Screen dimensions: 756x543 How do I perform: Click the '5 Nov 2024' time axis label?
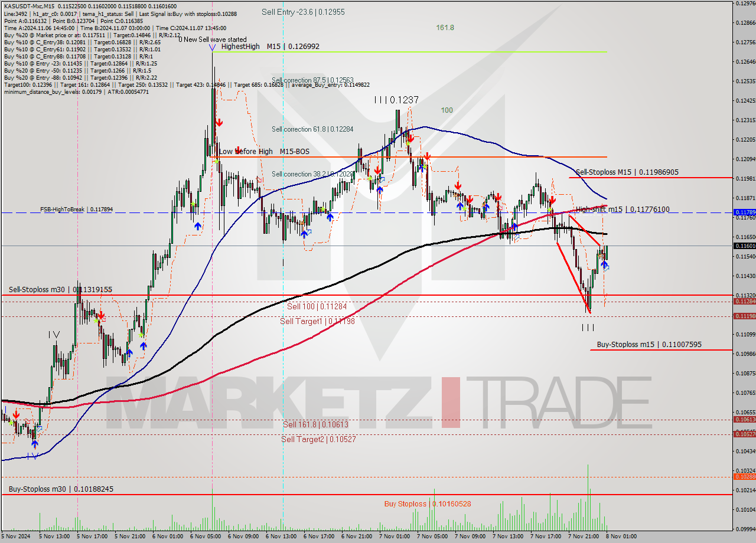point(17,537)
